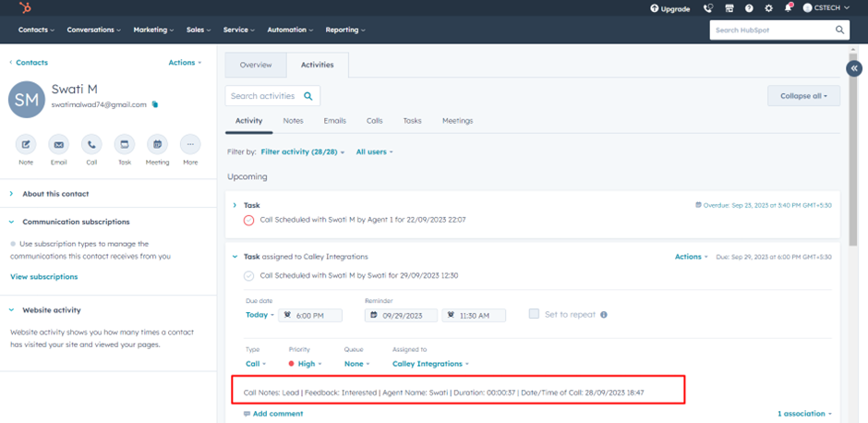Open the help question mark icon
This screenshot has height=423, width=868.
(749, 8)
